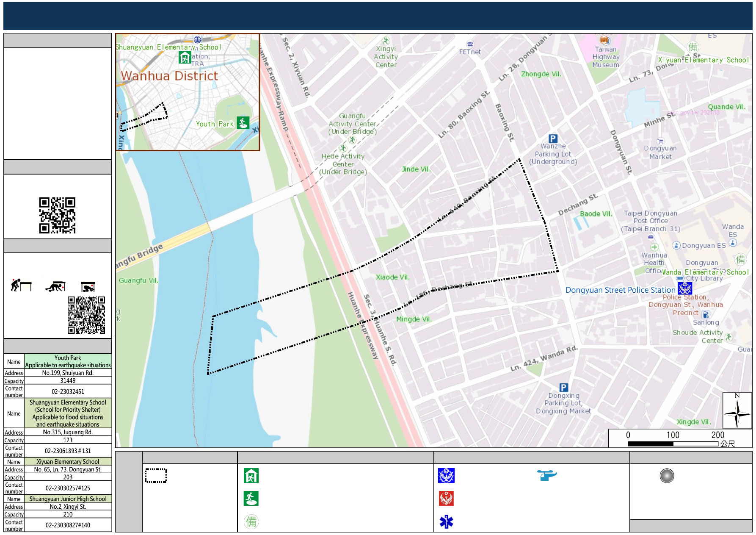
Task: Click the north arrow compass rose
Action: tap(737, 411)
